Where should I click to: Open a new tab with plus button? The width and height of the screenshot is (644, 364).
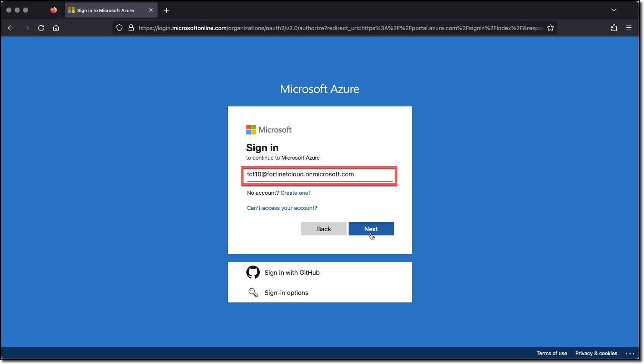pyautogui.click(x=167, y=10)
